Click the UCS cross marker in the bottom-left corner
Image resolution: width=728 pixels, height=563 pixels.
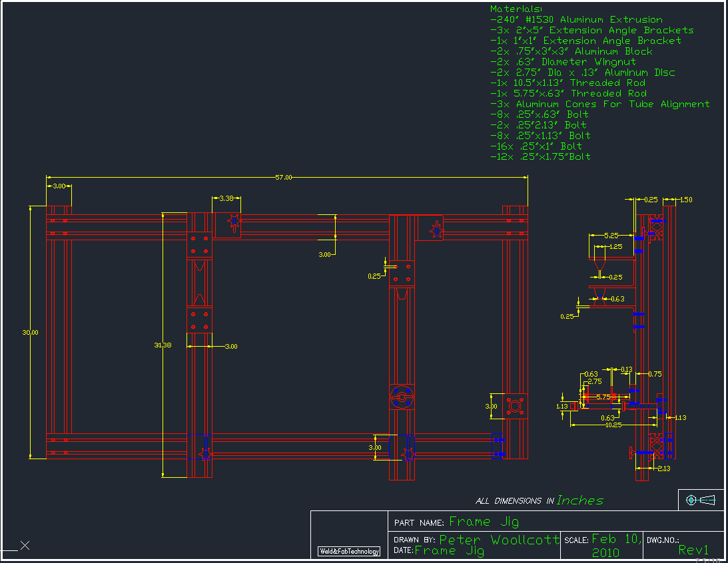(25, 546)
